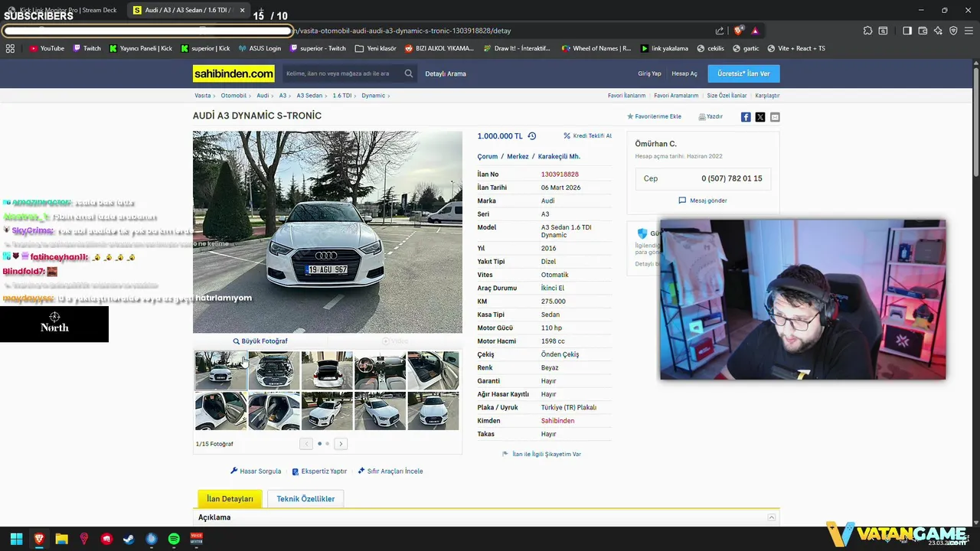This screenshot has width=980, height=551.
Task: Click the listing number 1303918828
Action: point(560,174)
